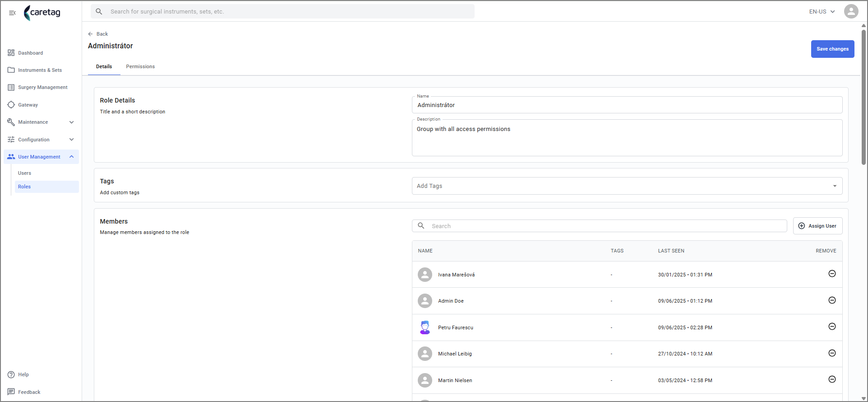Image resolution: width=868 pixels, height=402 pixels.
Task: Click the Surgery Management list icon
Action: coord(11,87)
